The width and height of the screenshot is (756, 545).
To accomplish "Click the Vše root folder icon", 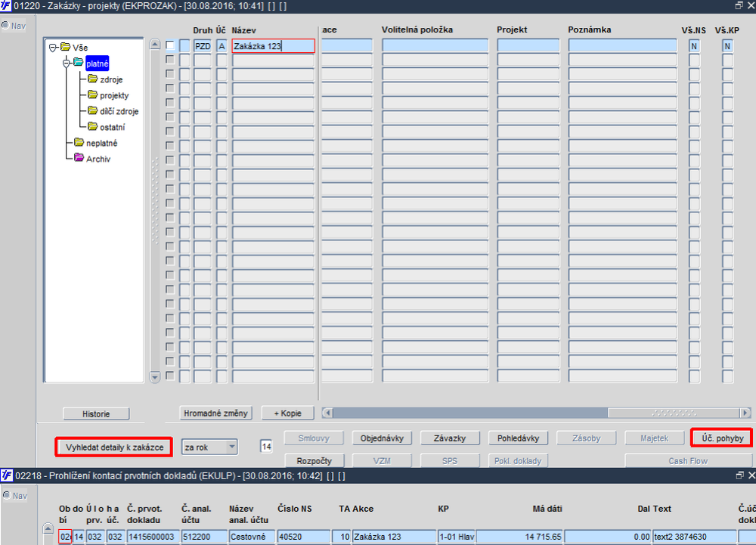I will tap(65, 47).
